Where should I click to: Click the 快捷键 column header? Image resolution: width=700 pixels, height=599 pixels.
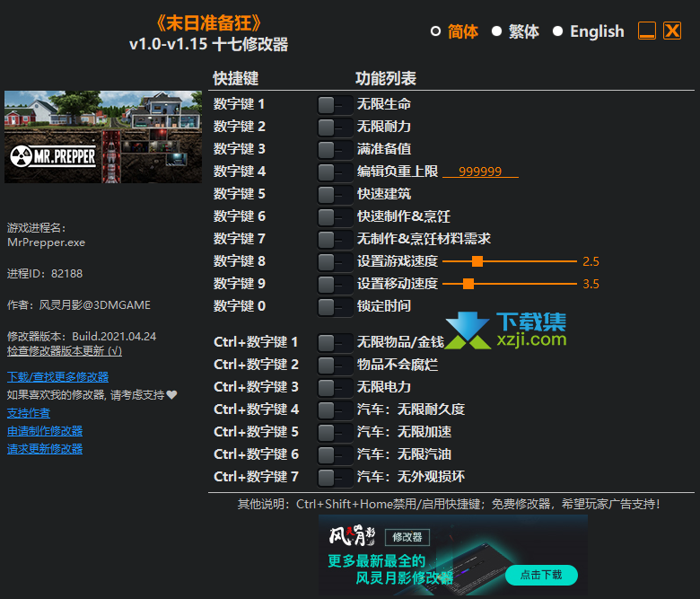[x=236, y=79]
